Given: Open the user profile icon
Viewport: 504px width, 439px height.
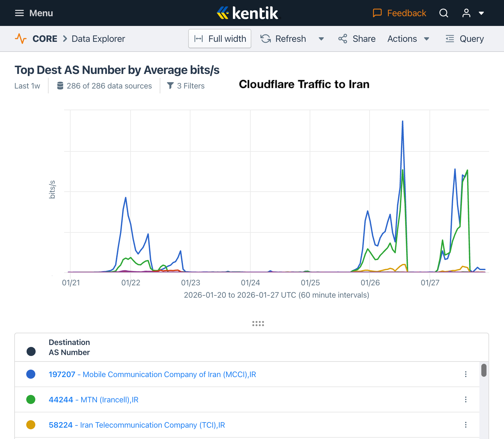Looking at the screenshot, I should pyautogui.click(x=466, y=13).
